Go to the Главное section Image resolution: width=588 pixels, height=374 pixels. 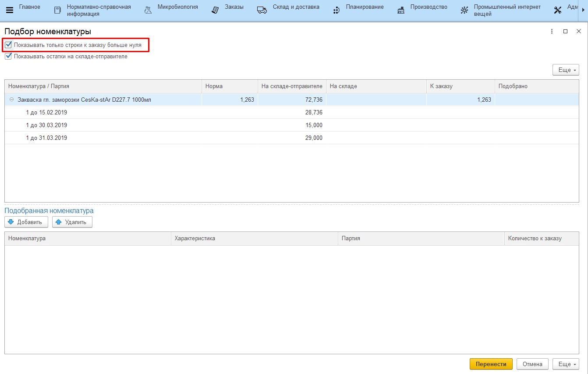pyautogui.click(x=29, y=7)
